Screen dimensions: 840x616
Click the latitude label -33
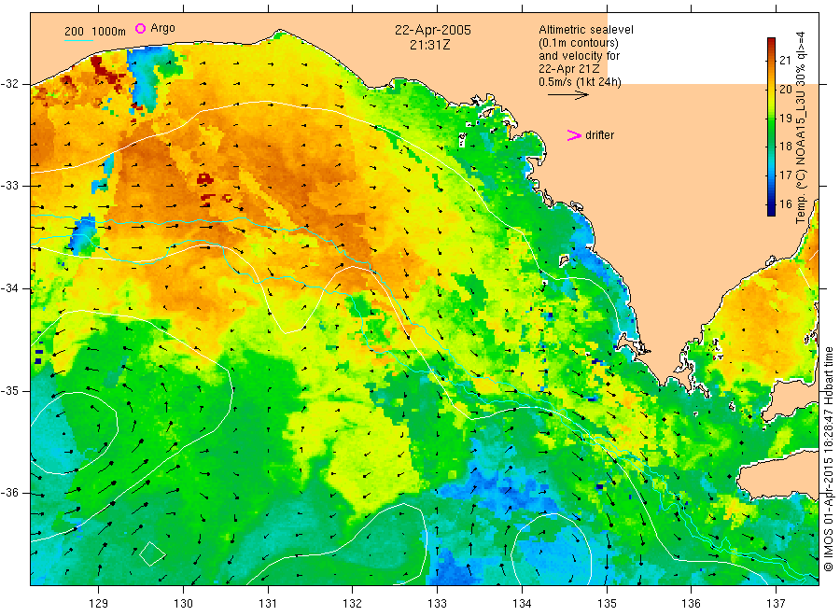(x=10, y=186)
